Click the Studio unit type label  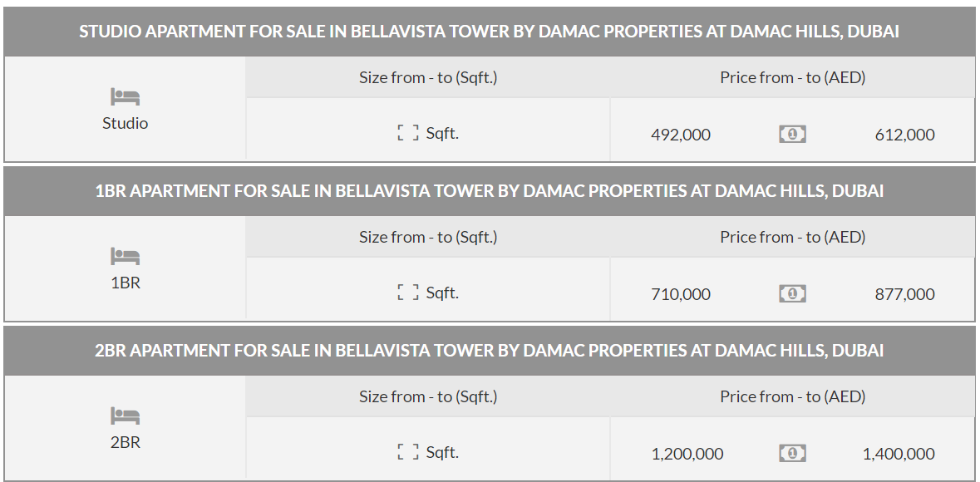(x=125, y=123)
